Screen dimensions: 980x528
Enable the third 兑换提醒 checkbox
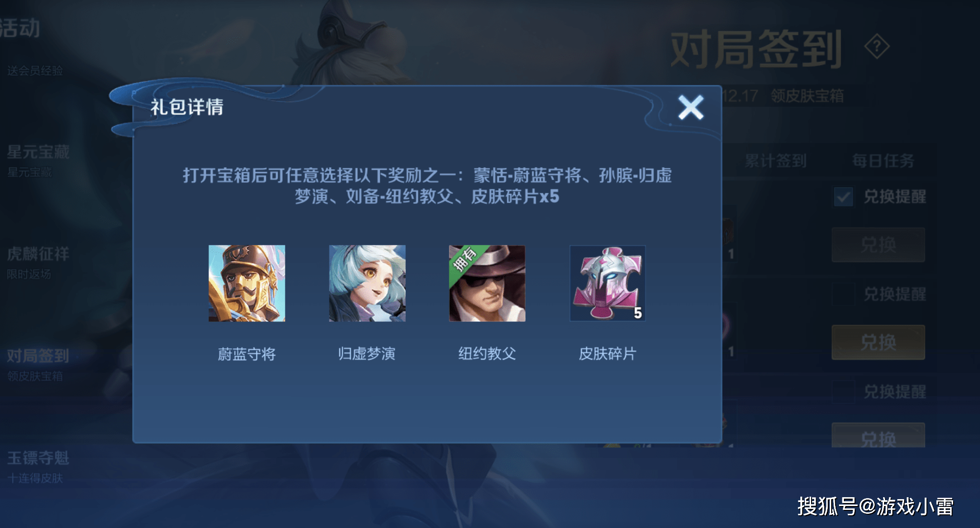pos(843,391)
